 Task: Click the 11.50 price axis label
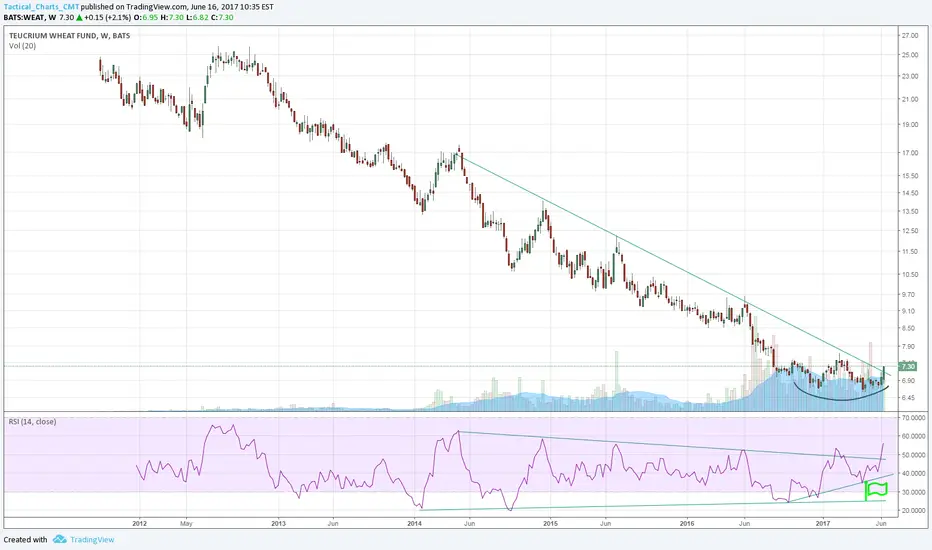(x=910, y=252)
